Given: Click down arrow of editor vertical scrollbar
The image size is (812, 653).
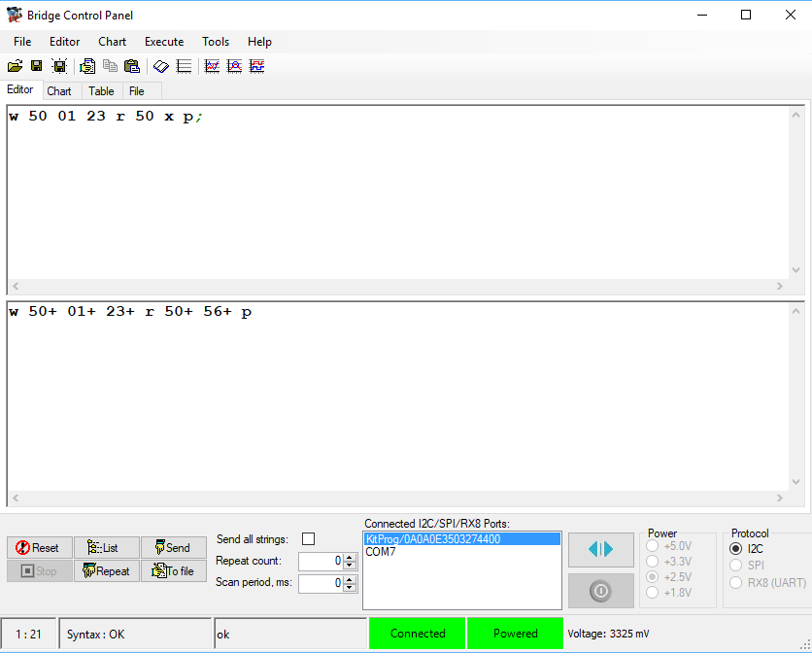Looking at the screenshot, I should coord(795,270).
